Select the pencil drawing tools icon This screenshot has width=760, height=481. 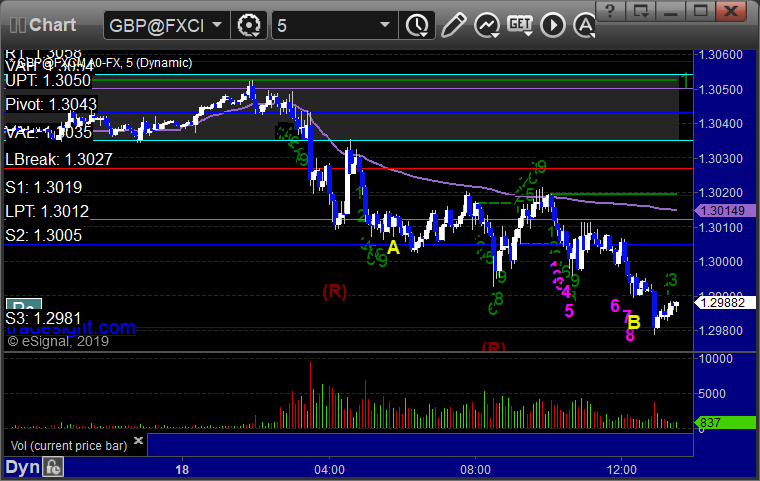click(454, 25)
